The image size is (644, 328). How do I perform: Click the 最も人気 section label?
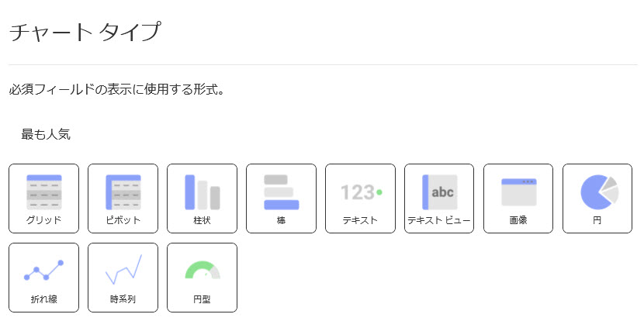(x=46, y=134)
